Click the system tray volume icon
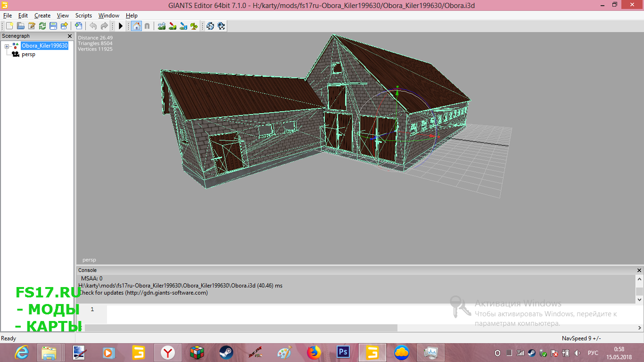The height and width of the screenshot is (362, 644). (577, 353)
